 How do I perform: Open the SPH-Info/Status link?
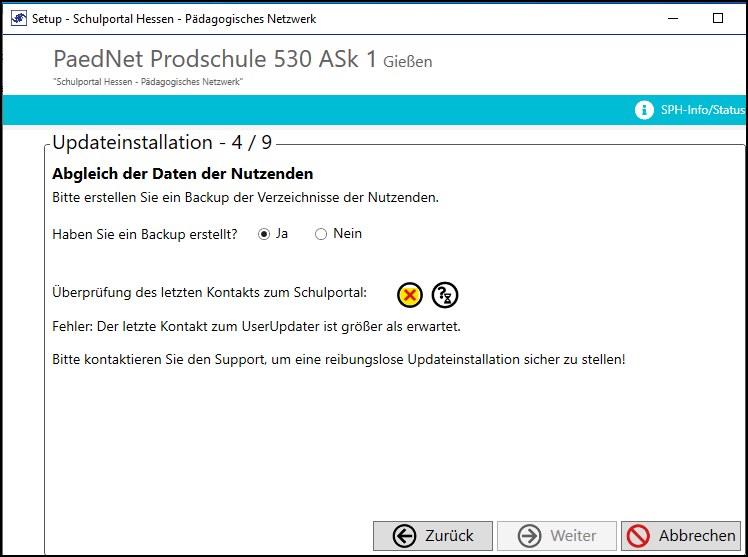(x=703, y=110)
